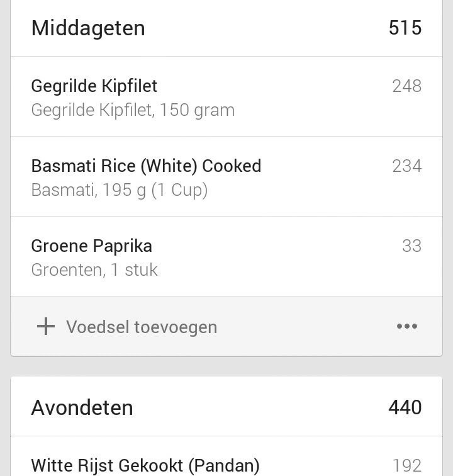Open Basmati Rice (White) Cooked entry
This screenshot has height=476, width=453.
coord(146,166)
